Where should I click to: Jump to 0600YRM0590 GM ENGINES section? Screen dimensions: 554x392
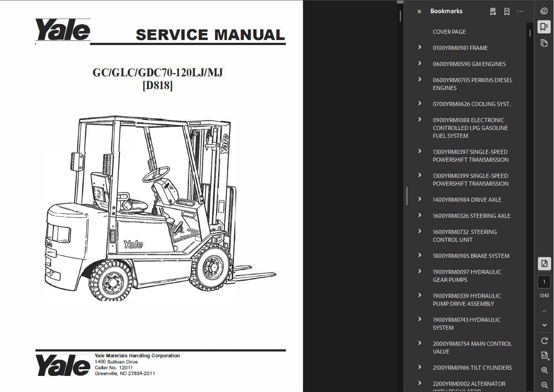(469, 64)
